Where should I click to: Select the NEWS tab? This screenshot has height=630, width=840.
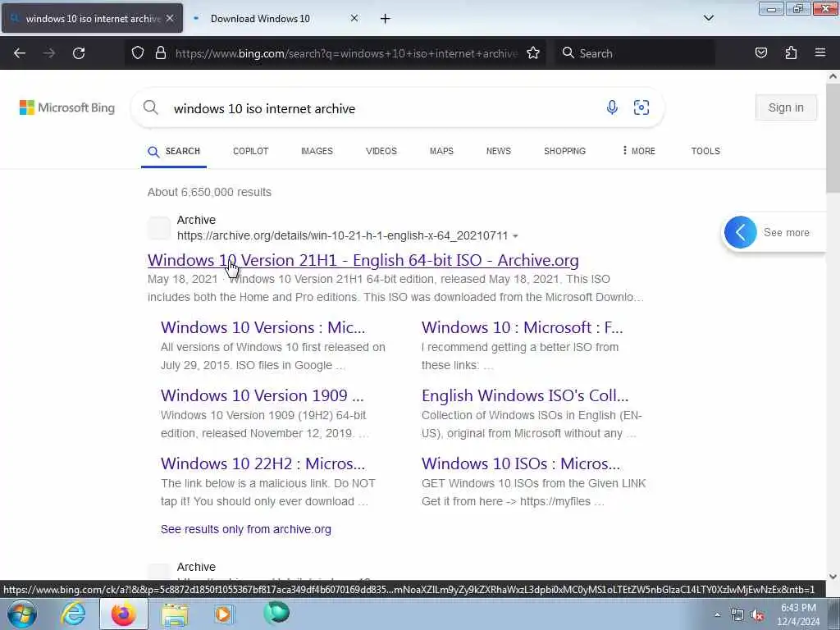(498, 151)
